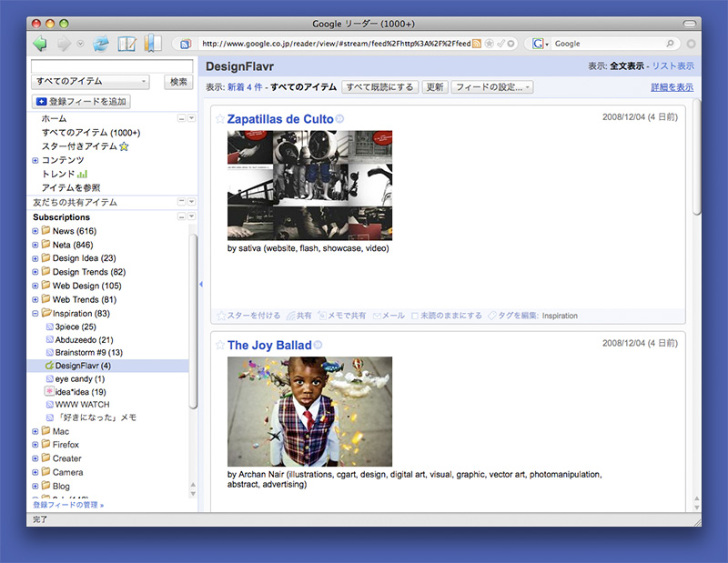
Task: Expand the Web Design folder
Action: point(35,286)
